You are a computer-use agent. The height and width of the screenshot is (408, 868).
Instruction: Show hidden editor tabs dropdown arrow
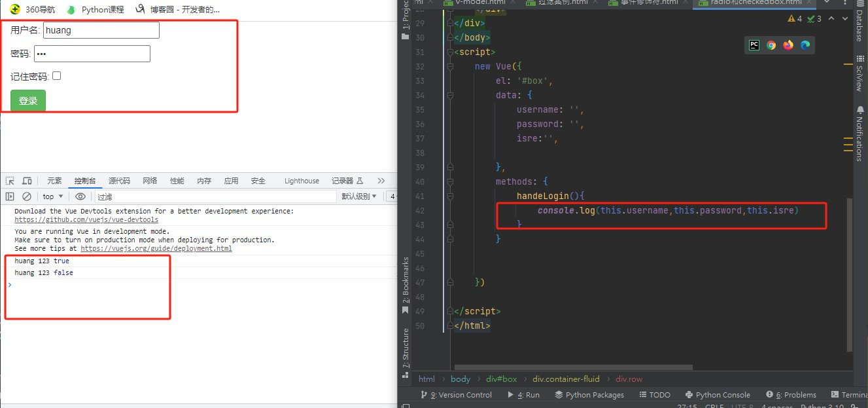pyautogui.click(x=827, y=3)
